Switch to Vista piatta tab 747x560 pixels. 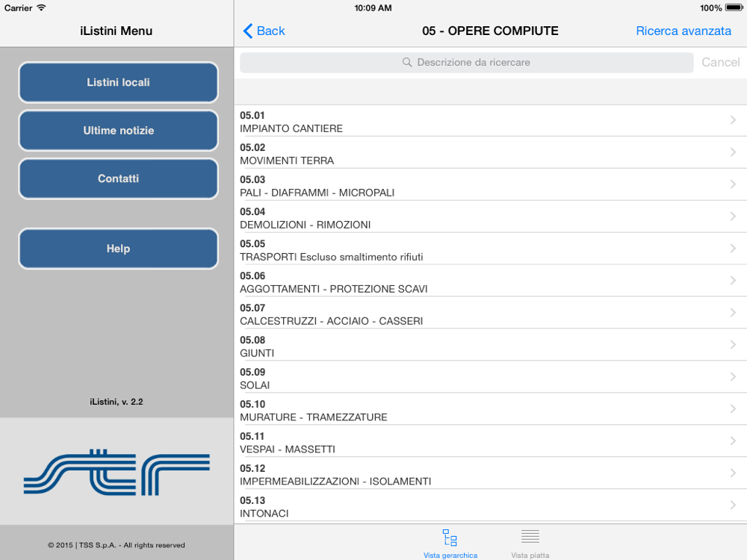[530, 544]
